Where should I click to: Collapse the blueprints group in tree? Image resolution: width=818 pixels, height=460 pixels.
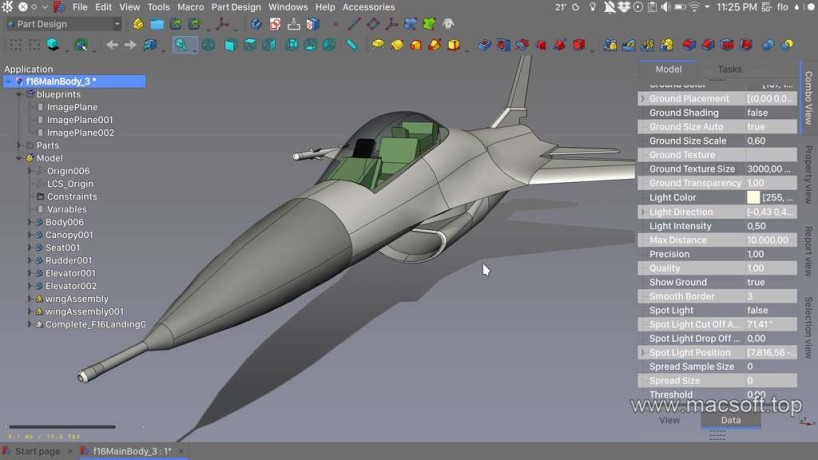[x=18, y=94]
